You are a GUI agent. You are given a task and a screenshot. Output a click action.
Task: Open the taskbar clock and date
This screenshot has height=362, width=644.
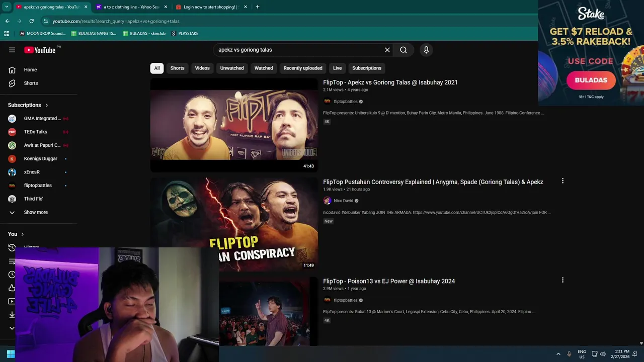620,354
